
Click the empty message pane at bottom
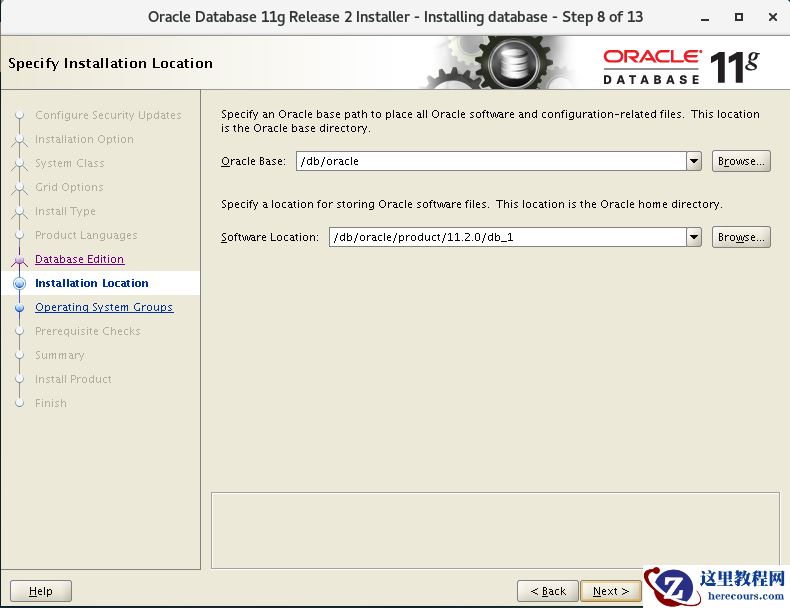pyautogui.click(x=495, y=530)
